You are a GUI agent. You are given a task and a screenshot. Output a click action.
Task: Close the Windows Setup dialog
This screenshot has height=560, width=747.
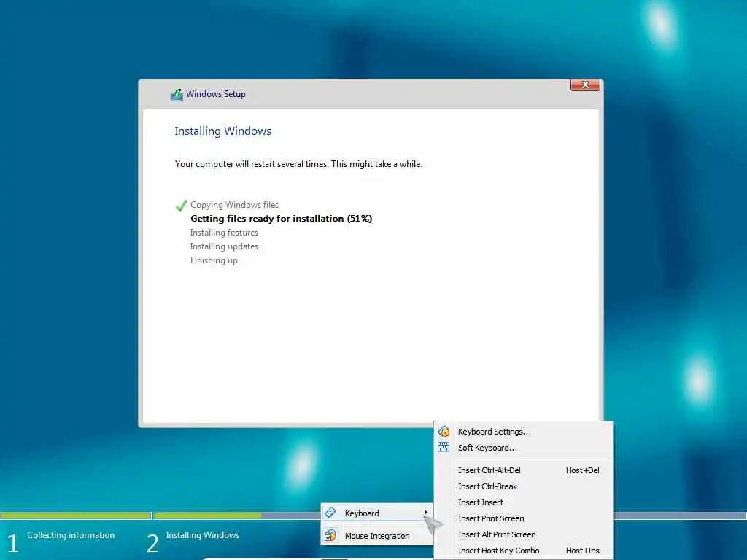585,85
